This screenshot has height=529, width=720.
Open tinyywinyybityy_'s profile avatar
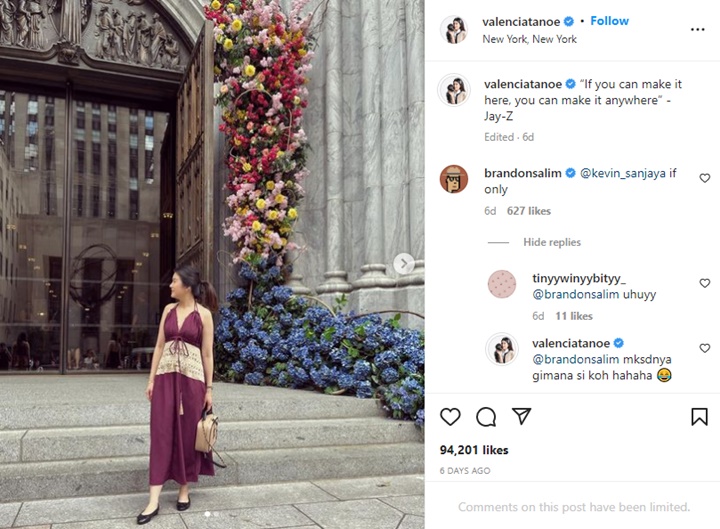(501, 284)
